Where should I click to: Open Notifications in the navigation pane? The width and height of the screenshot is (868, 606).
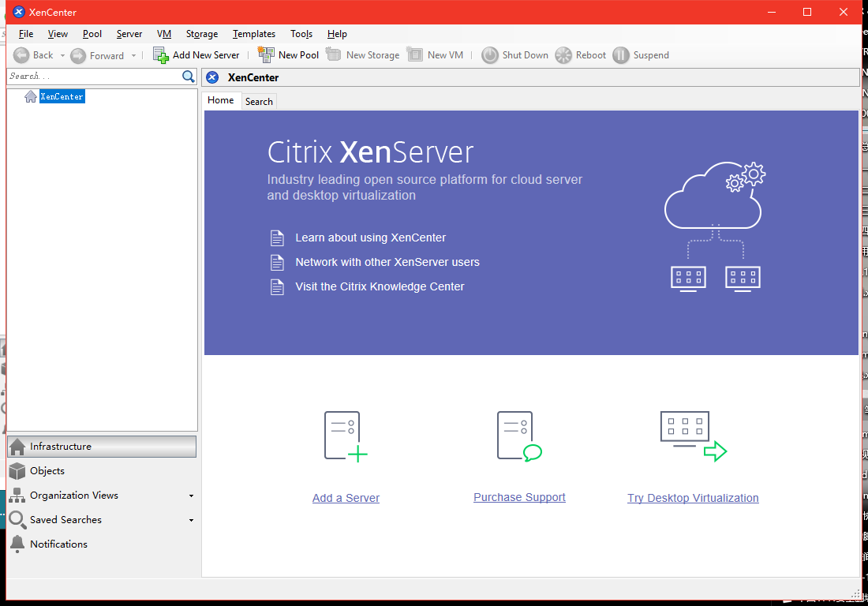coord(102,544)
